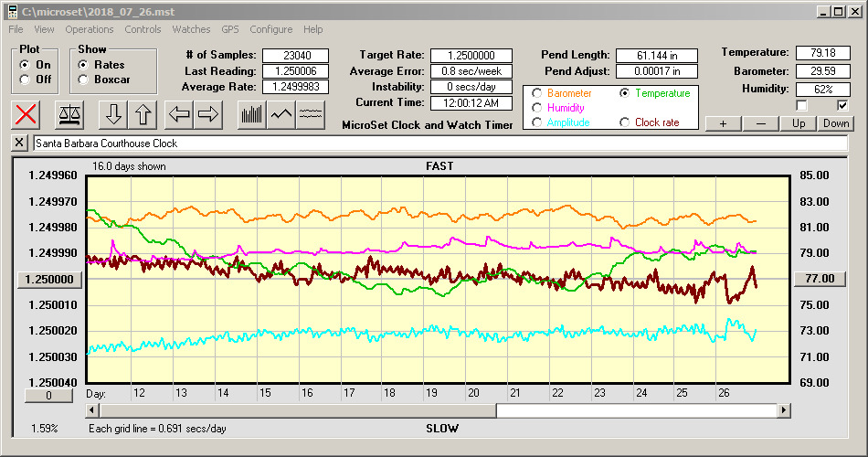The width and height of the screenshot is (868, 457).
Task: Open the GPS menu
Action: 229,29
